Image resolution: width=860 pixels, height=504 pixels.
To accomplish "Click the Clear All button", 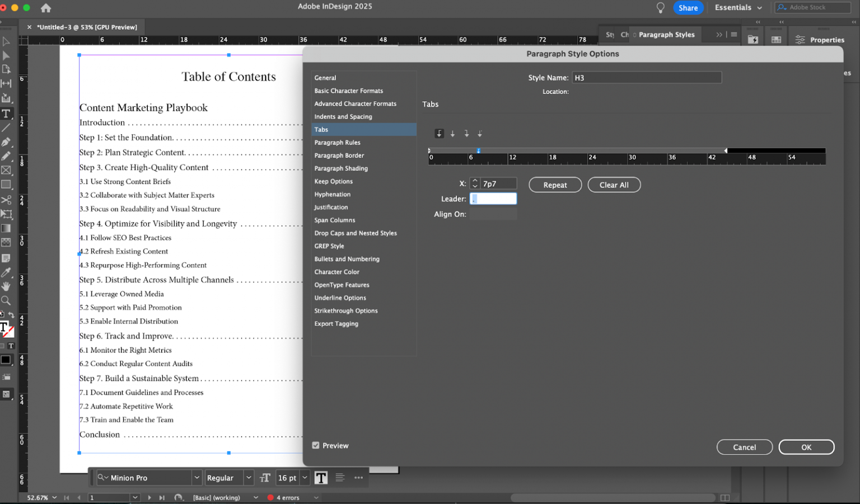I will point(614,185).
